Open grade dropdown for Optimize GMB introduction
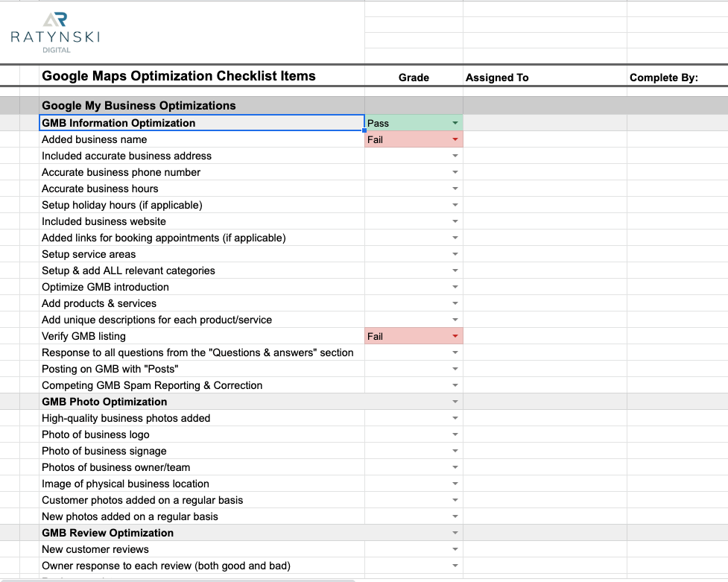Screen dimensions: 728x582 (x=455, y=287)
